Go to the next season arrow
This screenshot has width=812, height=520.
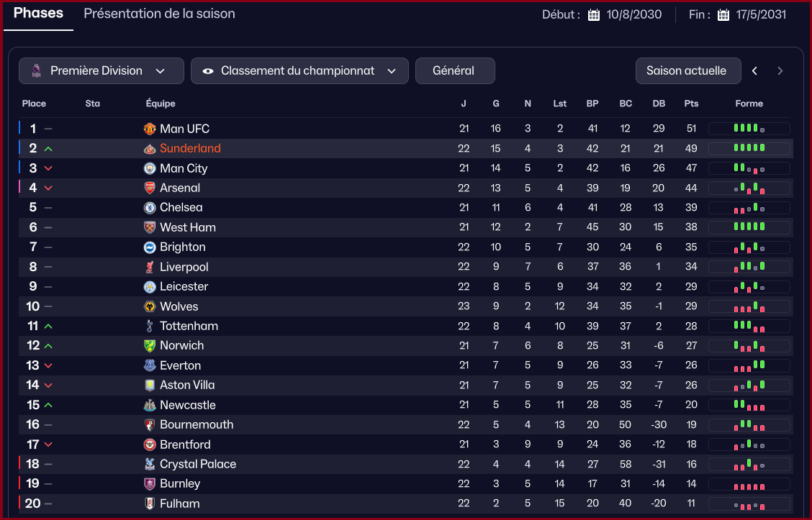(780, 70)
